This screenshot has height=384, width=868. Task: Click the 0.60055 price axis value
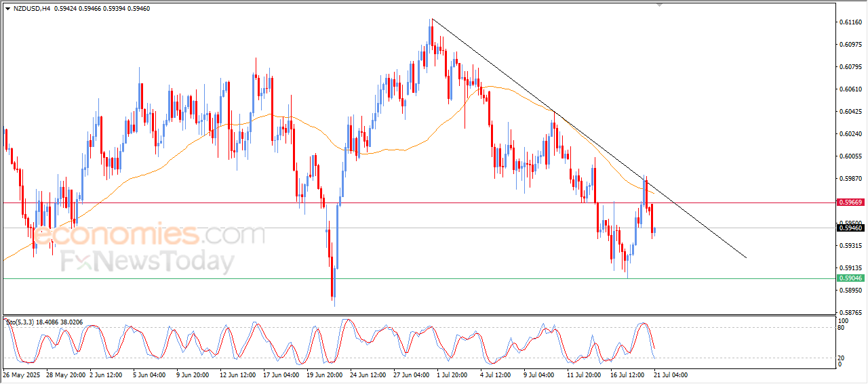point(850,156)
